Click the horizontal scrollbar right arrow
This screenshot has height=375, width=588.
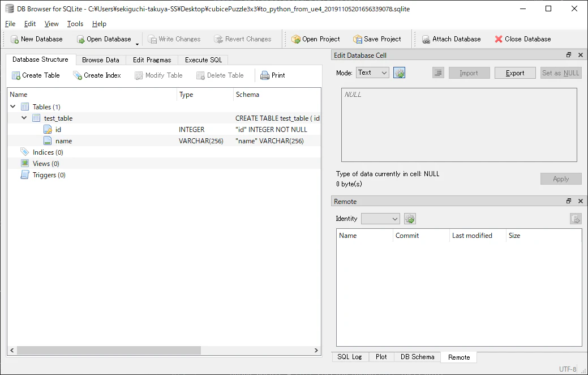coord(316,350)
